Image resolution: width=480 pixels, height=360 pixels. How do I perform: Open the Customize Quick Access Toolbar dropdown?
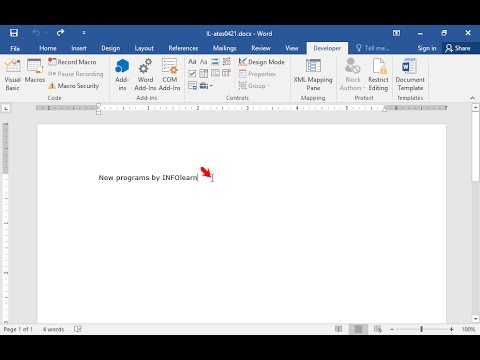(x=84, y=33)
